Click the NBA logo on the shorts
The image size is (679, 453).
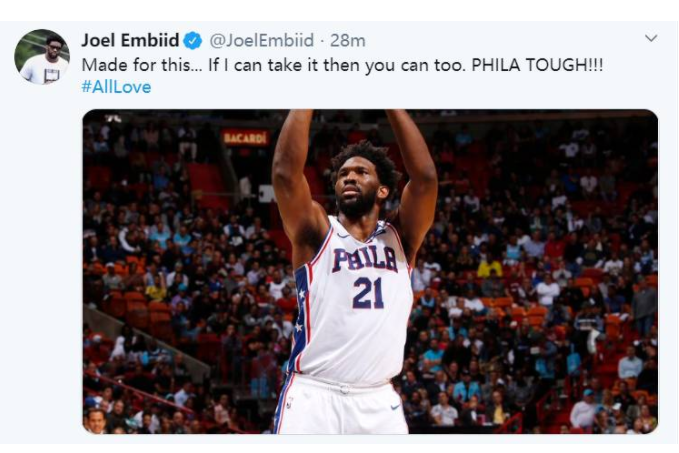tap(289, 402)
